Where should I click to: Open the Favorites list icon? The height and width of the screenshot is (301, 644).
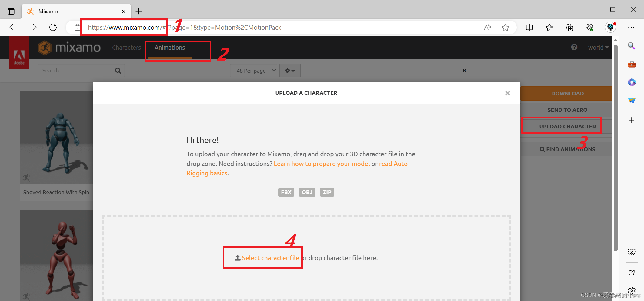[549, 28]
